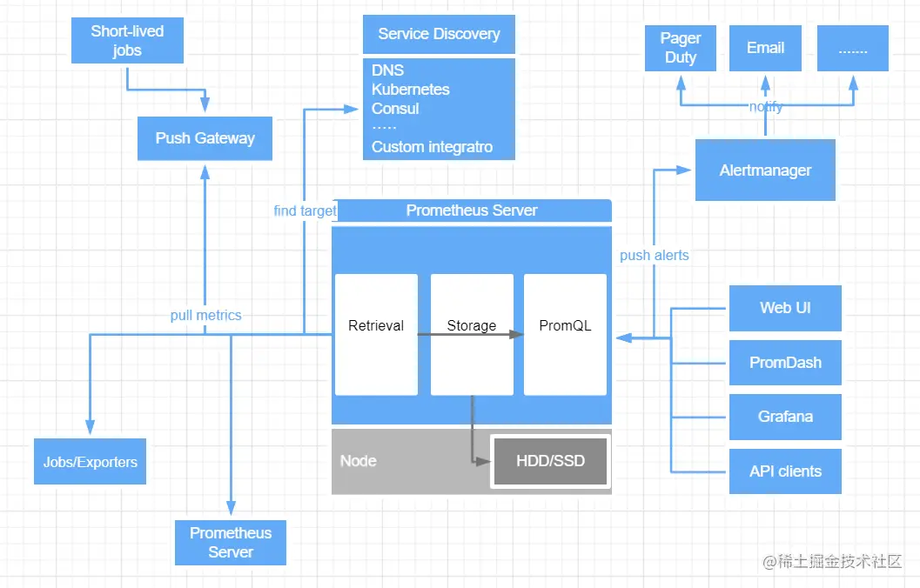Select the Web UI box
The width and height of the screenshot is (920, 588).
[785, 309]
